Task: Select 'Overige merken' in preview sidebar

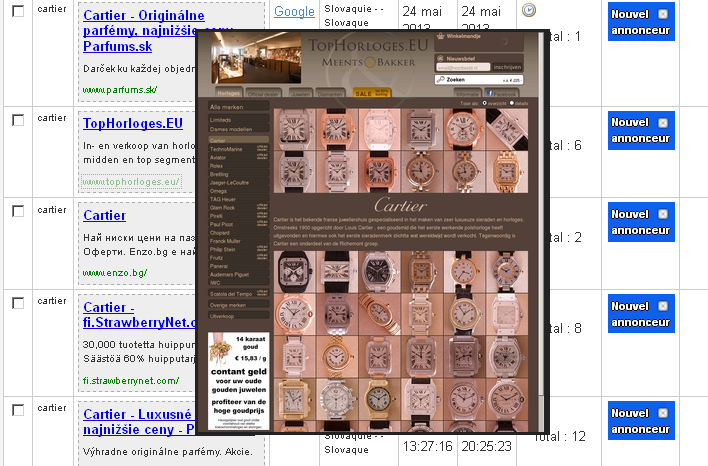Action: point(238,305)
